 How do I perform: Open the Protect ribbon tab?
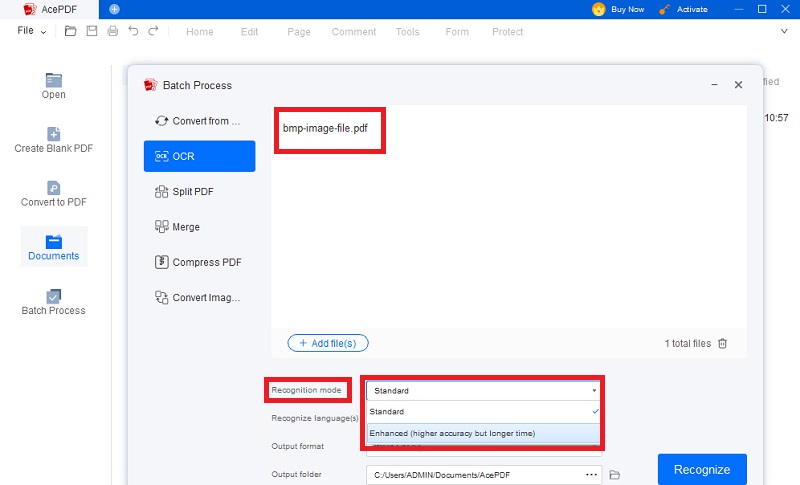pos(507,32)
